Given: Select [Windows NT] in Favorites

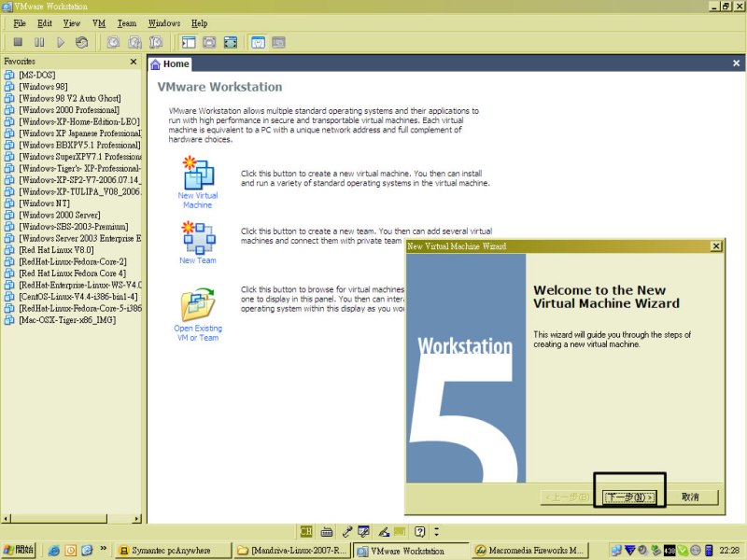Looking at the screenshot, I should [44, 203].
